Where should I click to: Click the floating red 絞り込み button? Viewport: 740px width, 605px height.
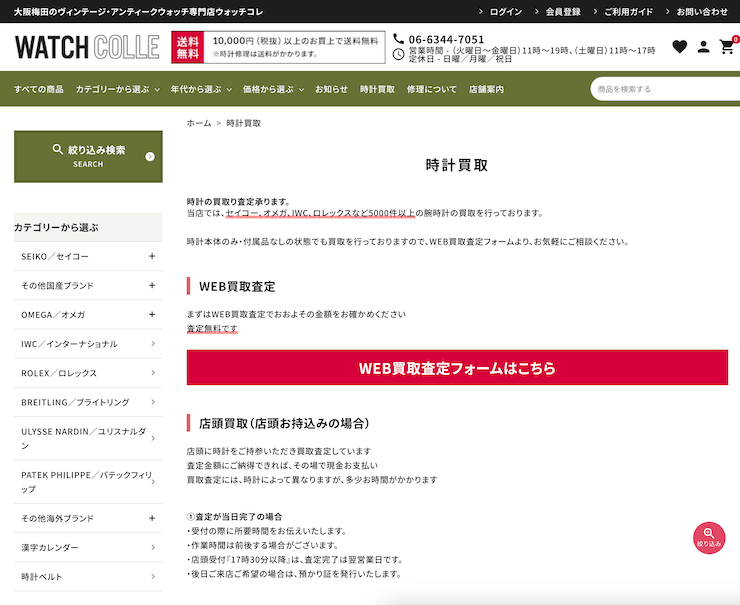click(709, 538)
